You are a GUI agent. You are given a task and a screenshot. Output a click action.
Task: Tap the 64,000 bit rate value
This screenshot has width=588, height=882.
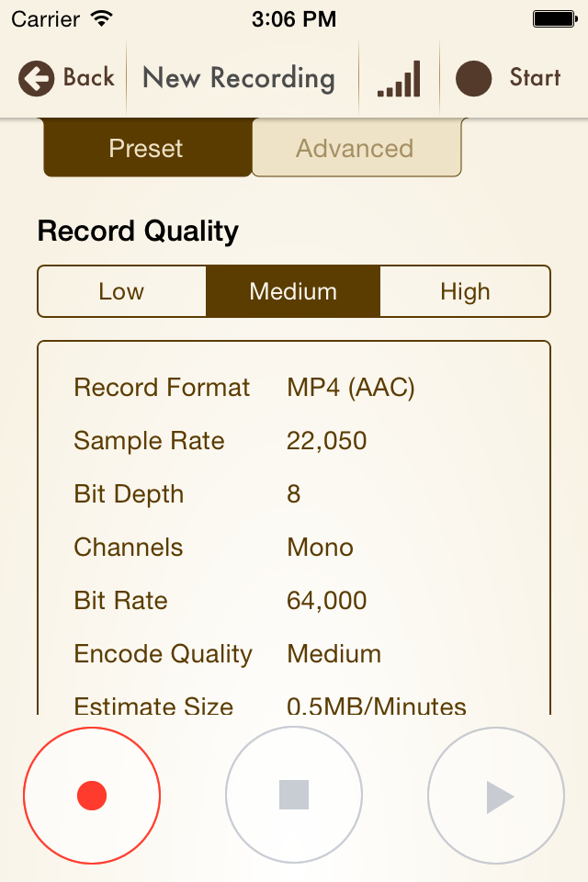coord(327,600)
